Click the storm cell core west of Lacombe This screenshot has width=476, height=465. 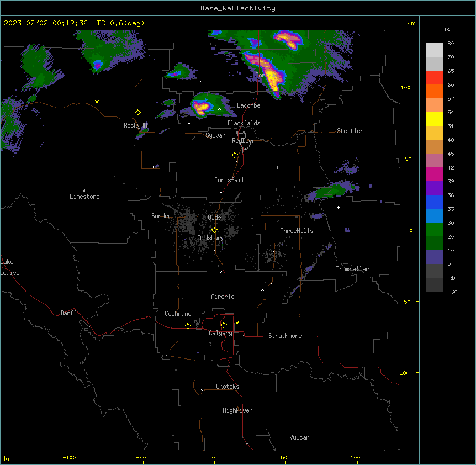202,108
